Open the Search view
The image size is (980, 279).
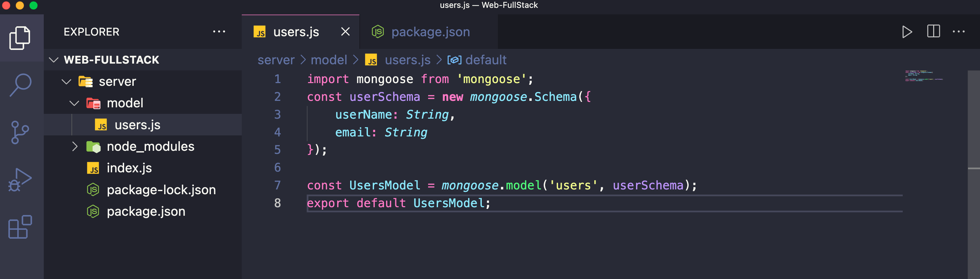pos(20,84)
